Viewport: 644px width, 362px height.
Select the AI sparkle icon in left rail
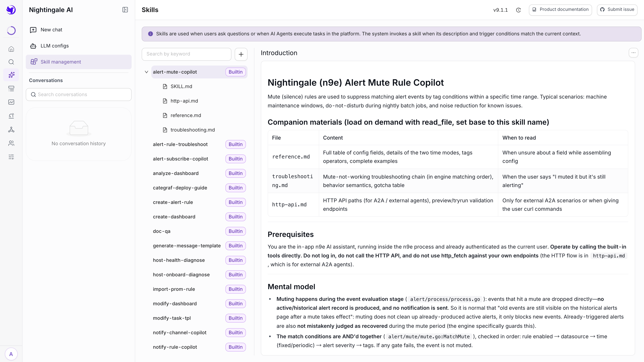pos(11,75)
